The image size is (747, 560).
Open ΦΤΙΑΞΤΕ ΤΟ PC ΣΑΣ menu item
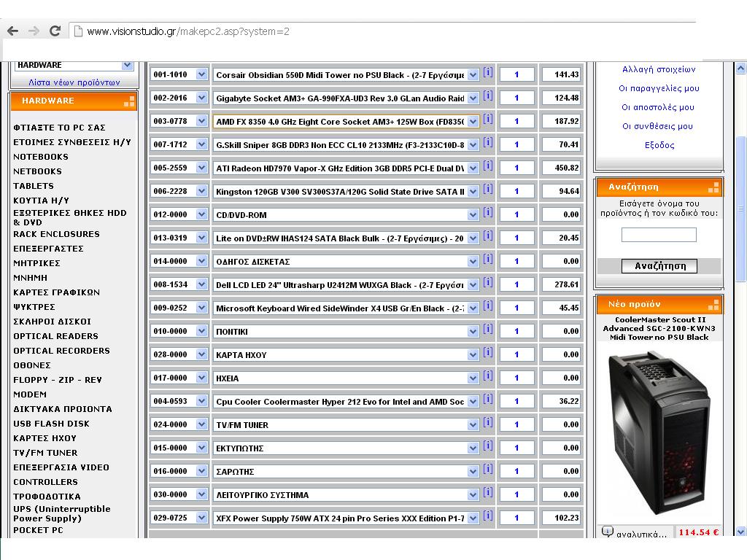[60, 128]
